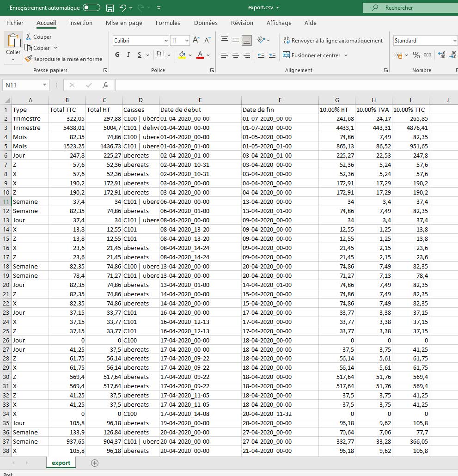Click Renvoyer à la ligne automatiquement
Image resolution: width=458 pixels, height=476 pixels.
pos(333,41)
